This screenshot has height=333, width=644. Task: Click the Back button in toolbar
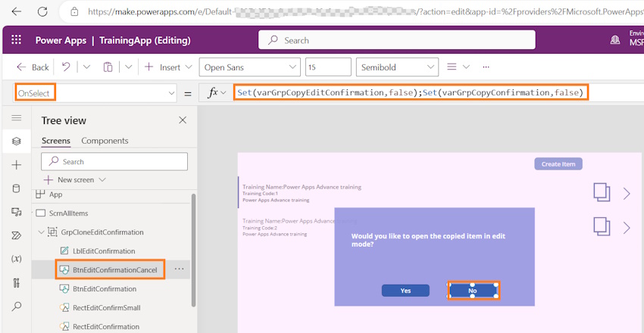[x=33, y=67]
